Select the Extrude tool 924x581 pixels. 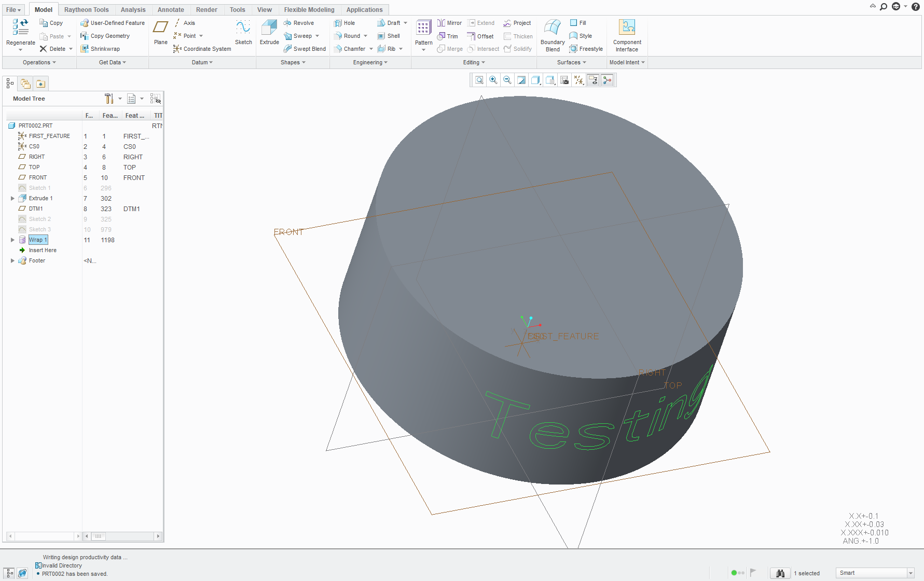(269, 31)
